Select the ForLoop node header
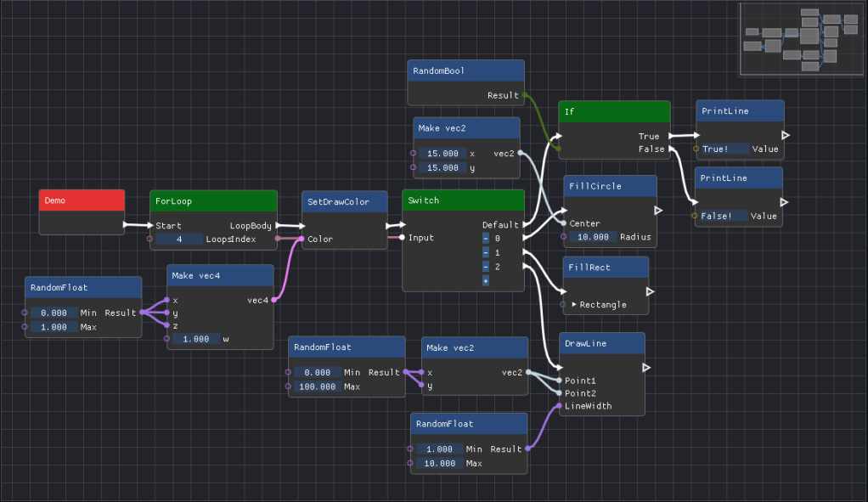Image resolution: width=868 pixels, height=502 pixels. [x=213, y=201]
